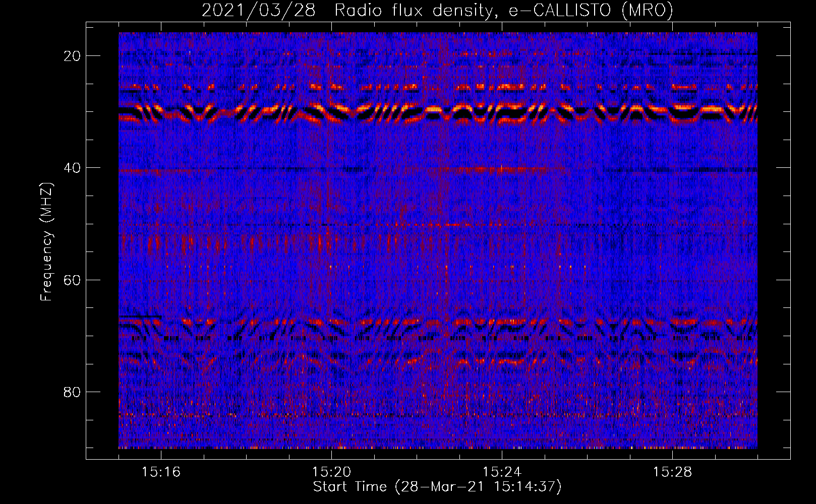Click the 15:28 time tick label
The height and width of the screenshot is (504, 816).
(672, 472)
